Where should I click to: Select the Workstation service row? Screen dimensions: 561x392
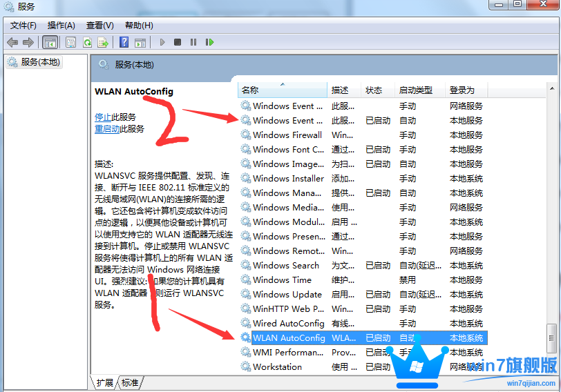click(x=363, y=367)
